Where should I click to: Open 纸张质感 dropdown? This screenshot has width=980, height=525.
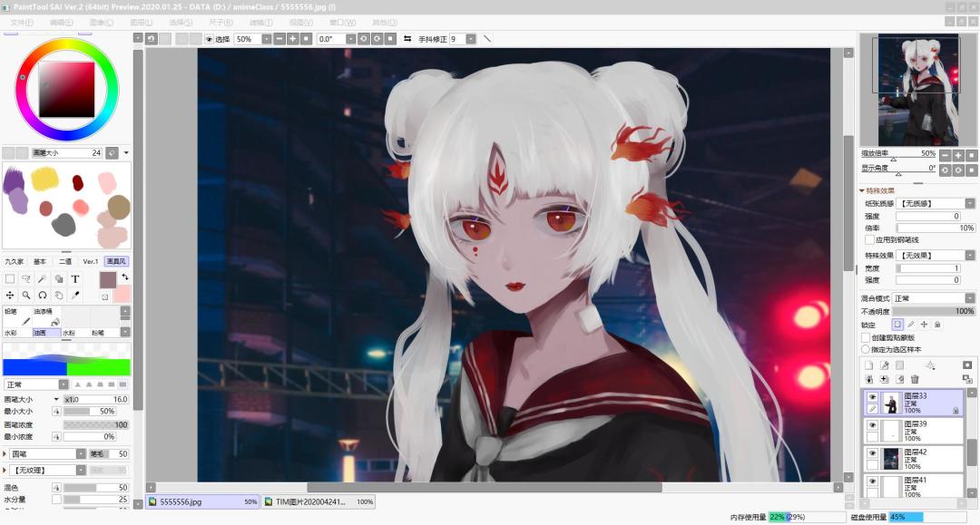pos(970,203)
